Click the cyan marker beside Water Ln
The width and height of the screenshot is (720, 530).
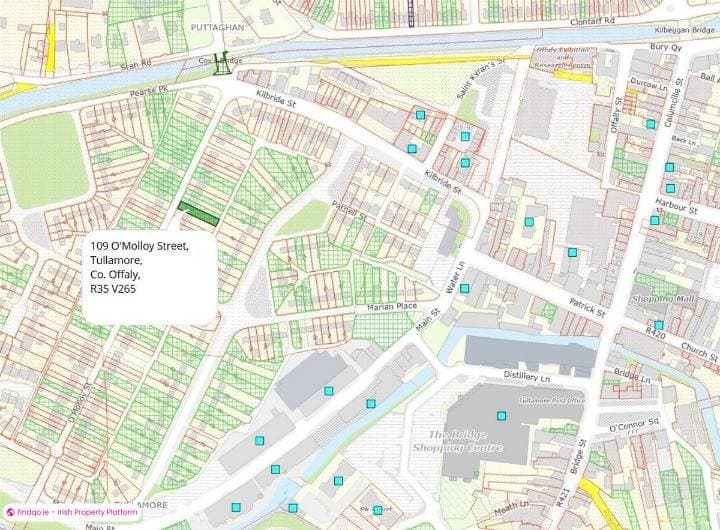click(465, 288)
